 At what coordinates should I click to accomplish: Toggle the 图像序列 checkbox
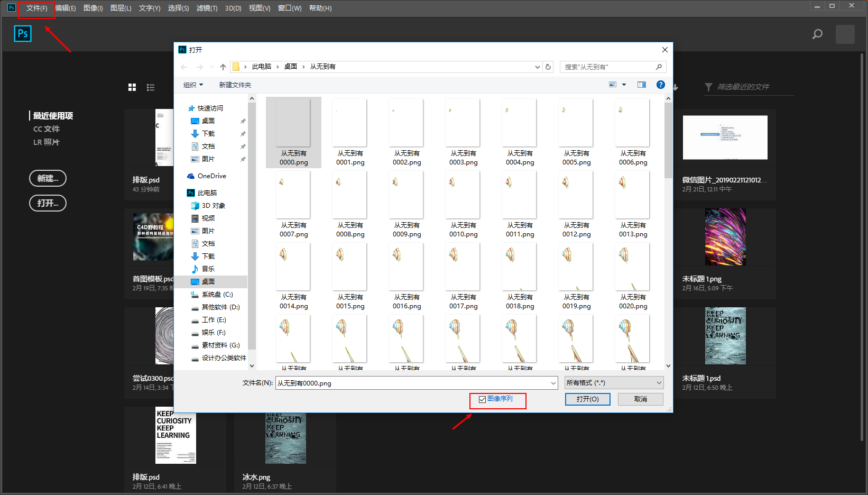[x=482, y=399]
